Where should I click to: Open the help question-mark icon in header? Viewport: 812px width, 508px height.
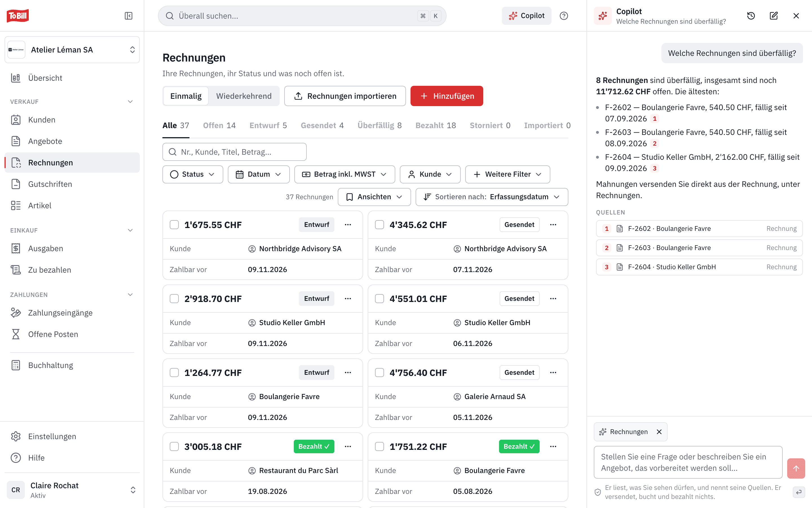coord(564,16)
